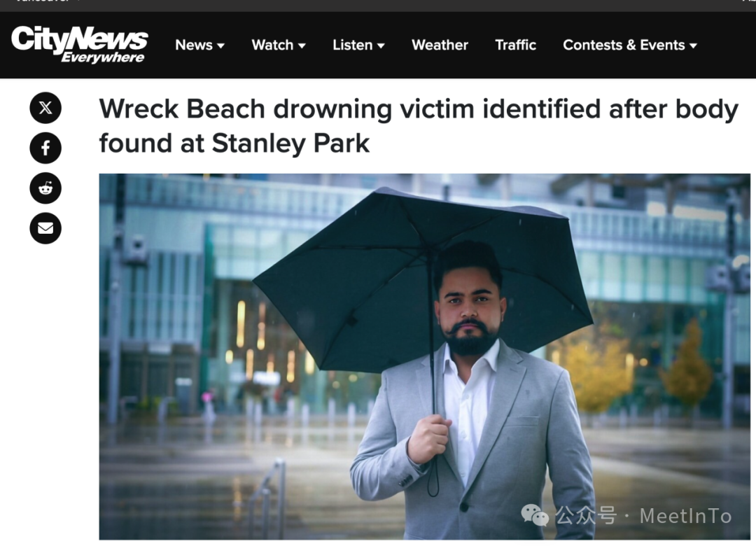
Task: Expand the News dropdown arrow
Action: click(220, 45)
